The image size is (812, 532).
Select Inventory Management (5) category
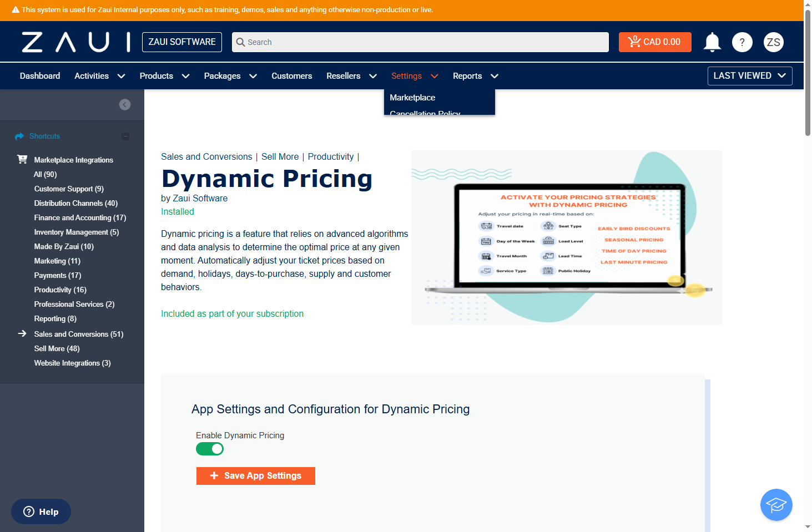[x=77, y=232]
